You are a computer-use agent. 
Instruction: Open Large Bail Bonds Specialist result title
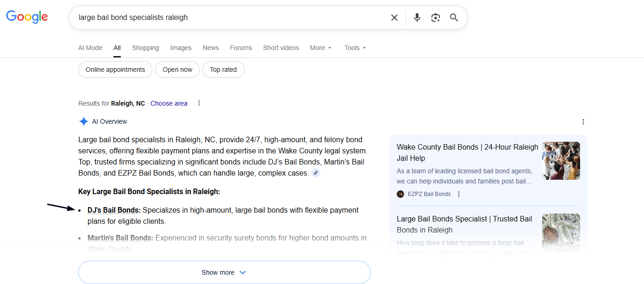[464, 224]
